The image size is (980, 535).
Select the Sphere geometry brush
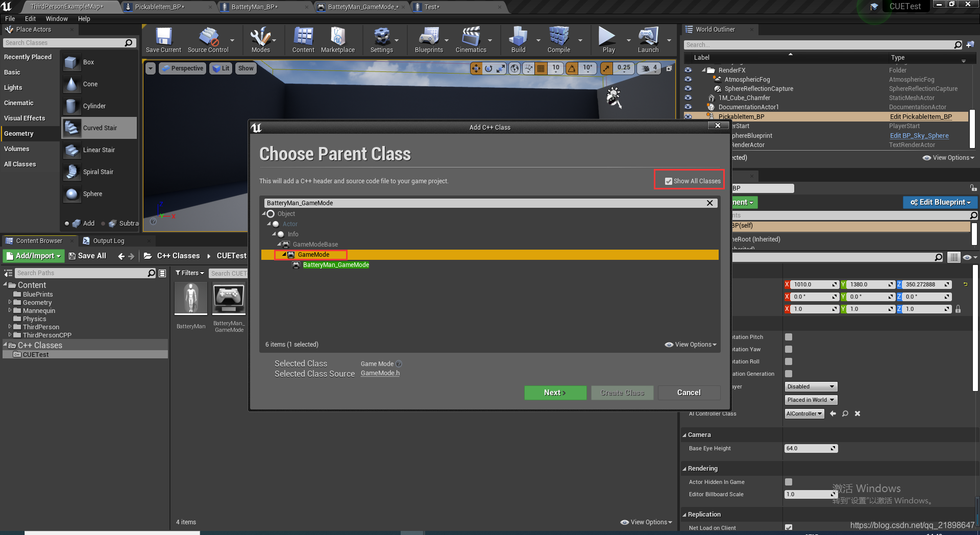pyautogui.click(x=99, y=194)
